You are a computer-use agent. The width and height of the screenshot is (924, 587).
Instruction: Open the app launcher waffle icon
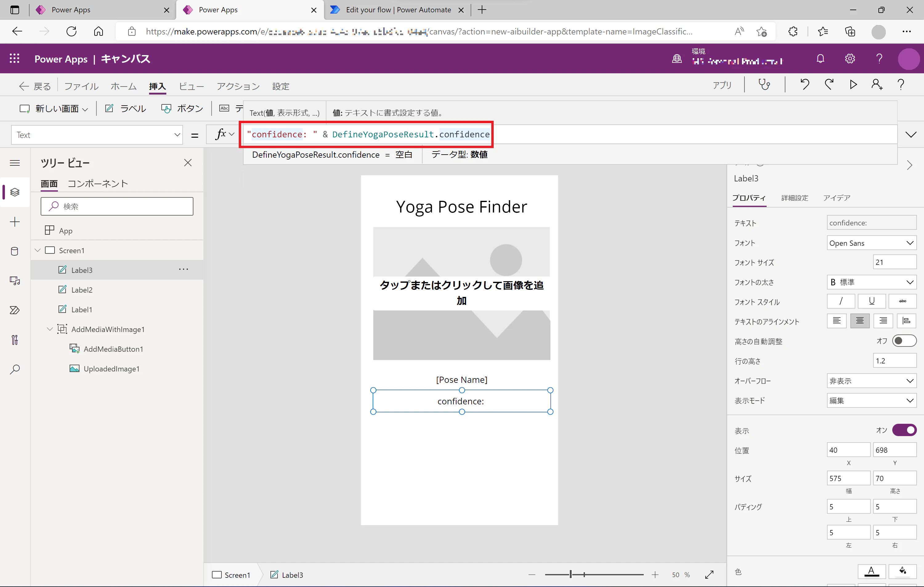coord(14,59)
